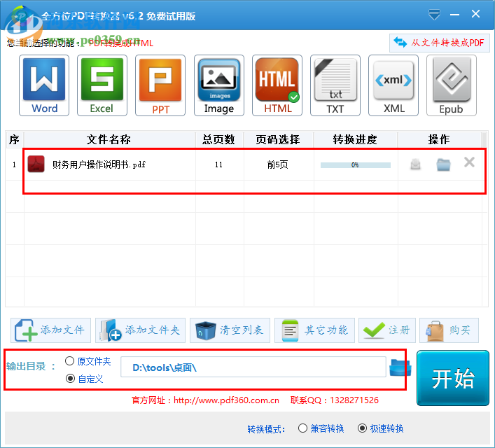Select the 兼容转换 mode radio button
The image size is (495, 448).
302,428
